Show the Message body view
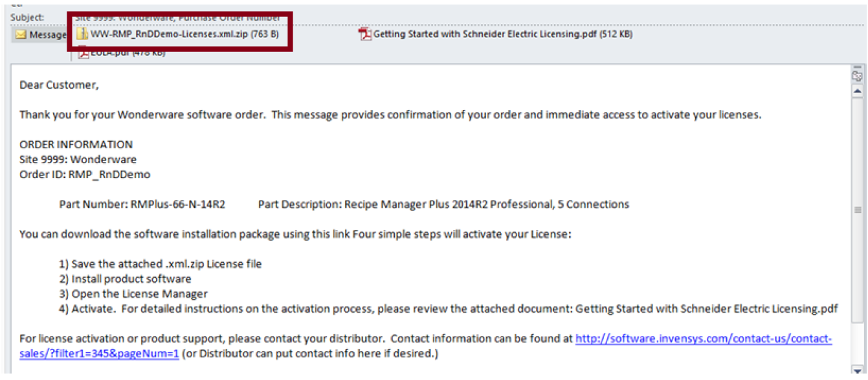This screenshot has height=380, width=868. coord(39,35)
